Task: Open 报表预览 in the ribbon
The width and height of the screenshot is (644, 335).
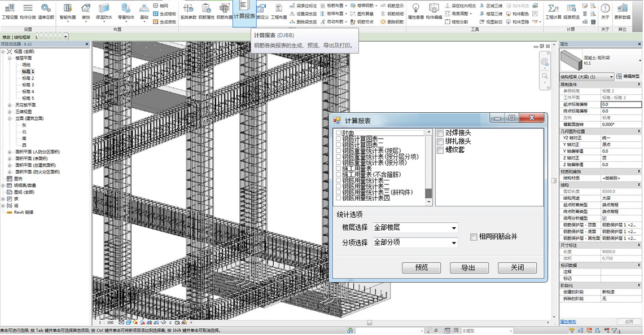Action: tap(571, 9)
